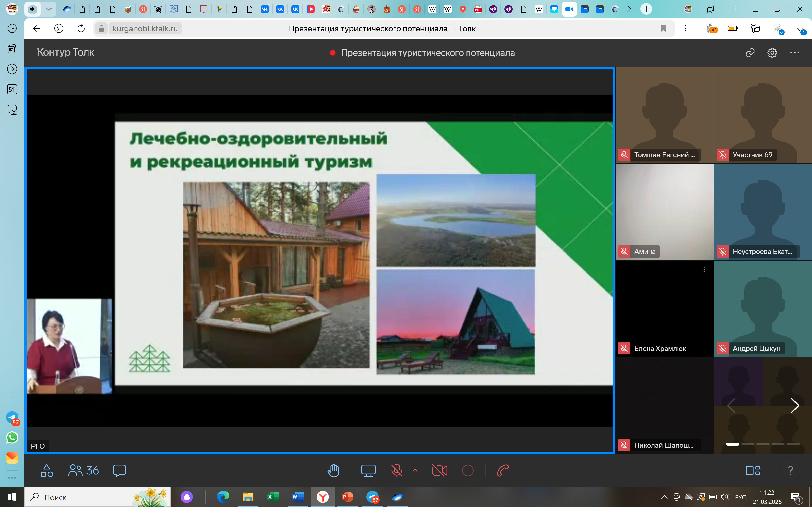Open the participants list showing 36

(83, 470)
